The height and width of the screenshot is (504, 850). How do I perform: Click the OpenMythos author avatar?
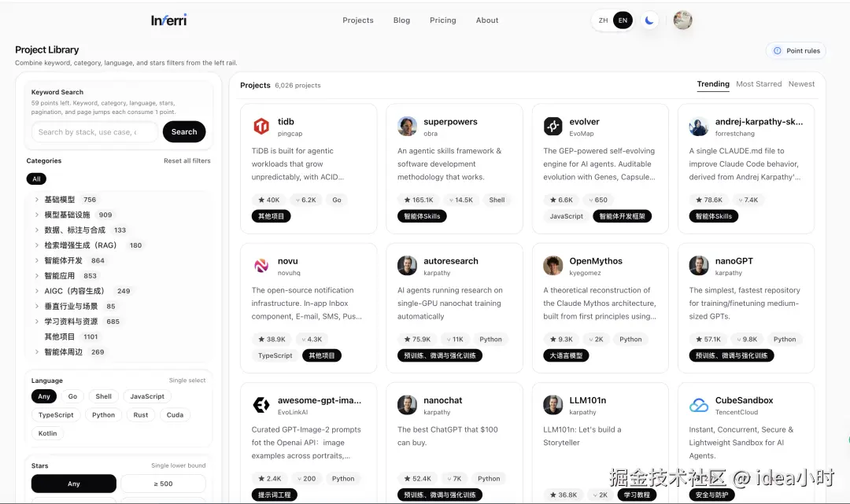coord(553,265)
